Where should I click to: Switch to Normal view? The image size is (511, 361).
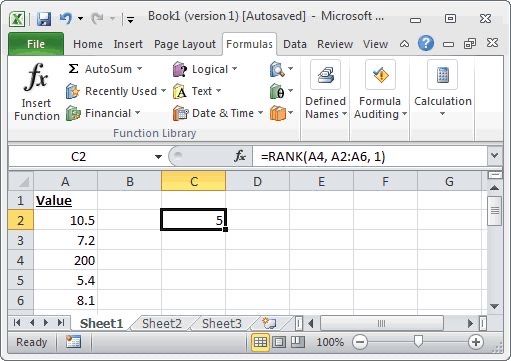pyautogui.click(x=260, y=342)
